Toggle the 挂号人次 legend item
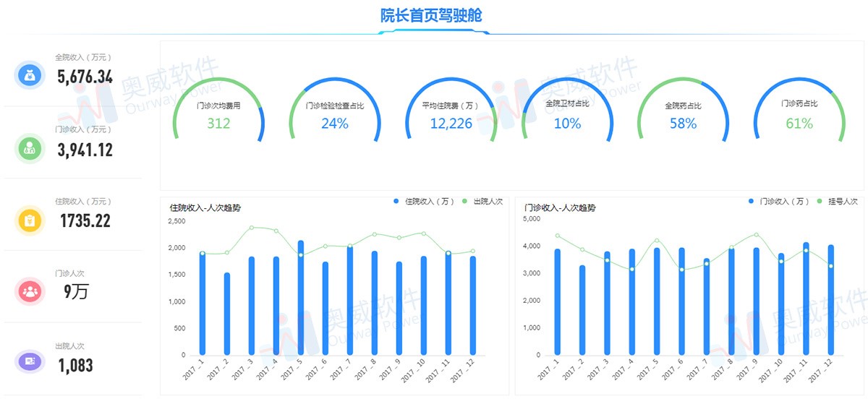This screenshot has height=399, width=868. 838,202
